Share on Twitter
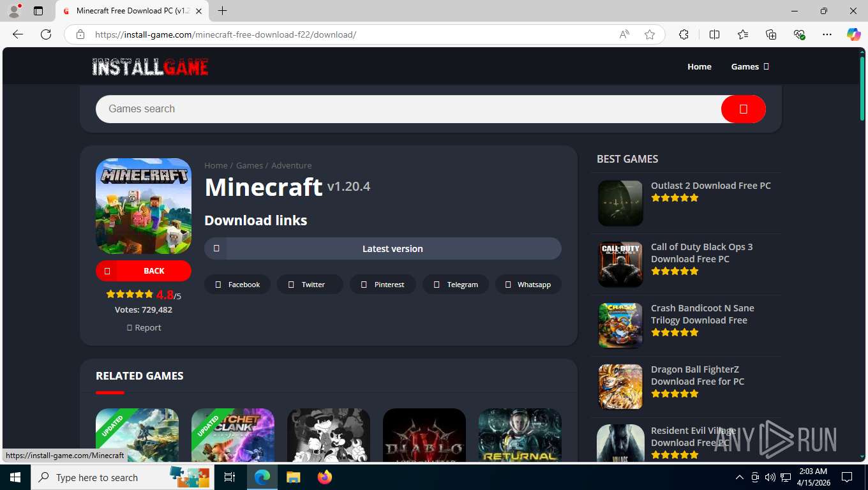 coord(310,285)
